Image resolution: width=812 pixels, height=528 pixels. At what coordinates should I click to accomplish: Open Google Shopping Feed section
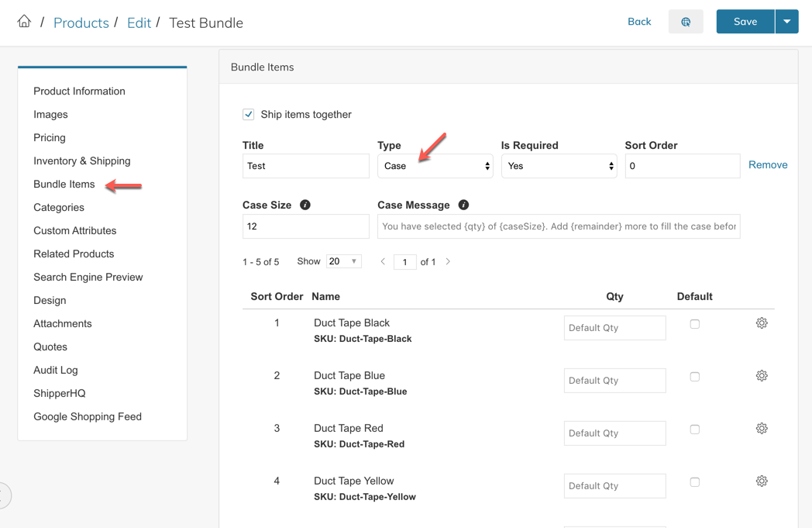pos(88,416)
